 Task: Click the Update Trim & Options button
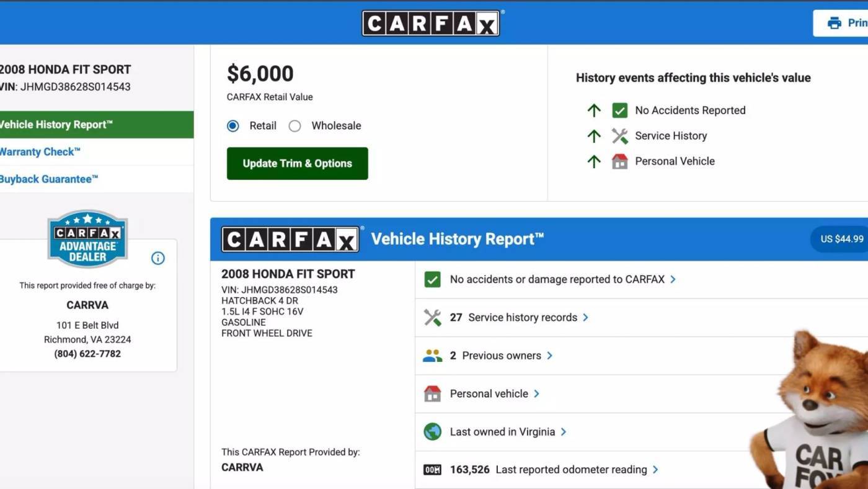298,164
